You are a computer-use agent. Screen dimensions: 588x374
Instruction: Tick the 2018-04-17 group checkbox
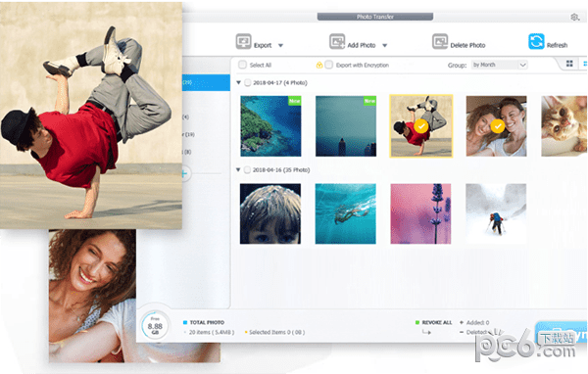click(x=248, y=83)
